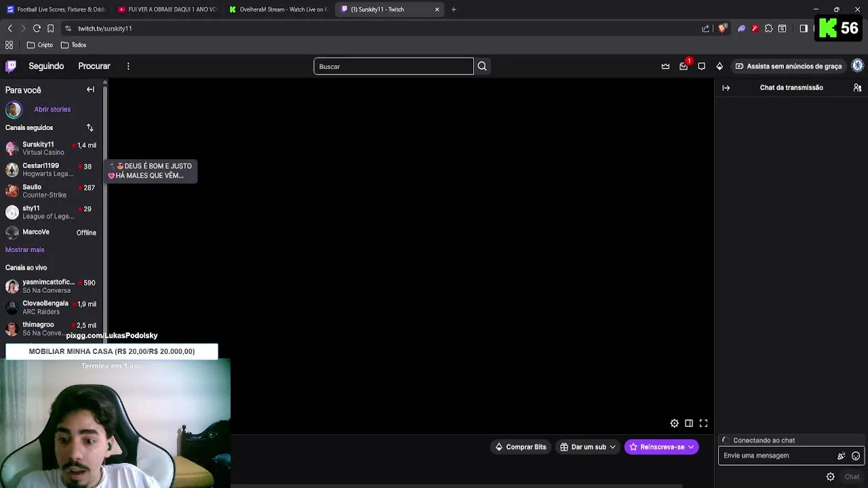Image resolution: width=868 pixels, height=488 pixels.
Task: Click Assista sem anúncios de graça button
Action: 789,66
